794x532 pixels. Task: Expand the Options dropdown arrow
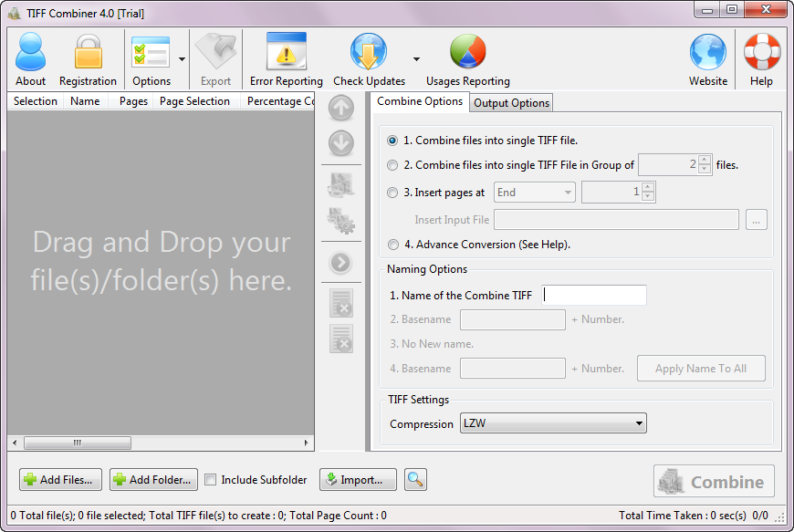(182, 59)
